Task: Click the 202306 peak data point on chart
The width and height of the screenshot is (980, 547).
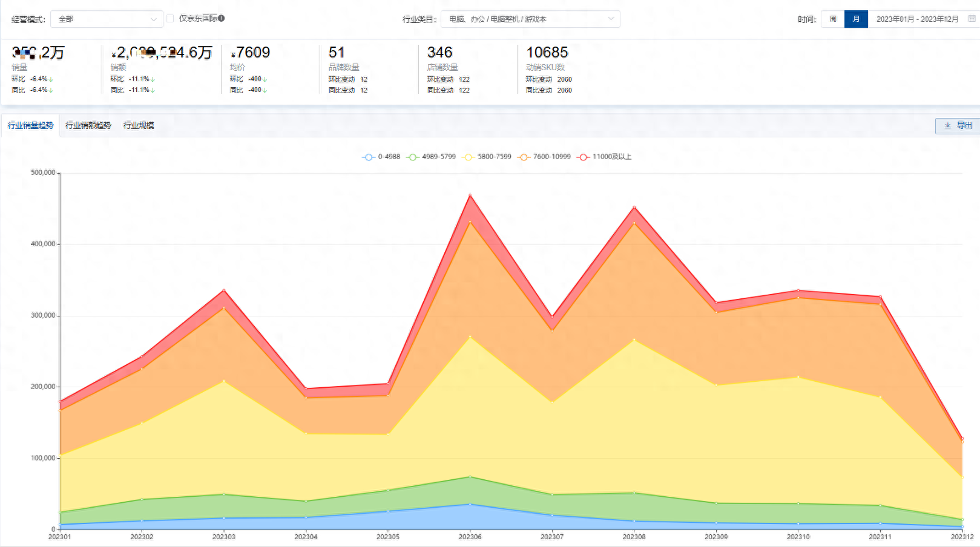Action: tap(470, 195)
